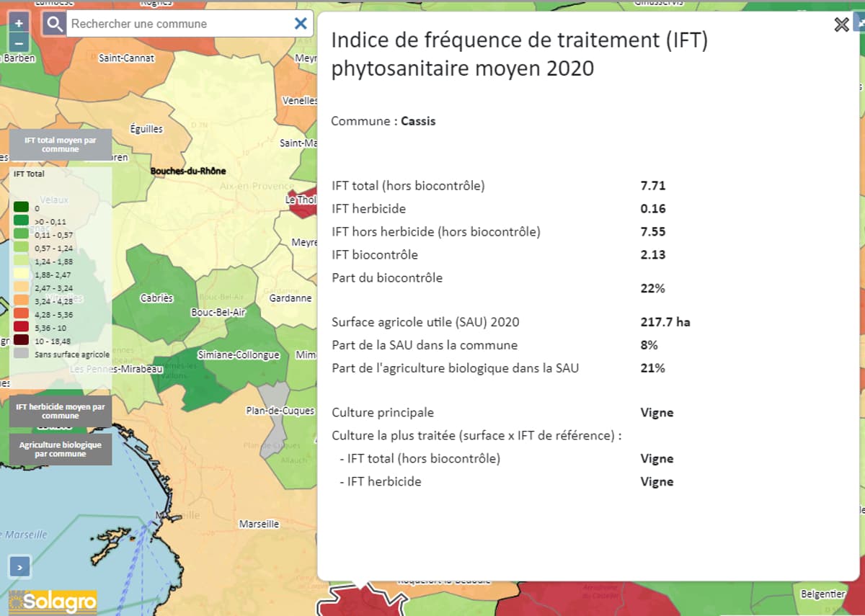The width and height of the screenshot is (865, 616).
Task: Click the dark green 0 legend swatch
Action: (x=22, y=208)
